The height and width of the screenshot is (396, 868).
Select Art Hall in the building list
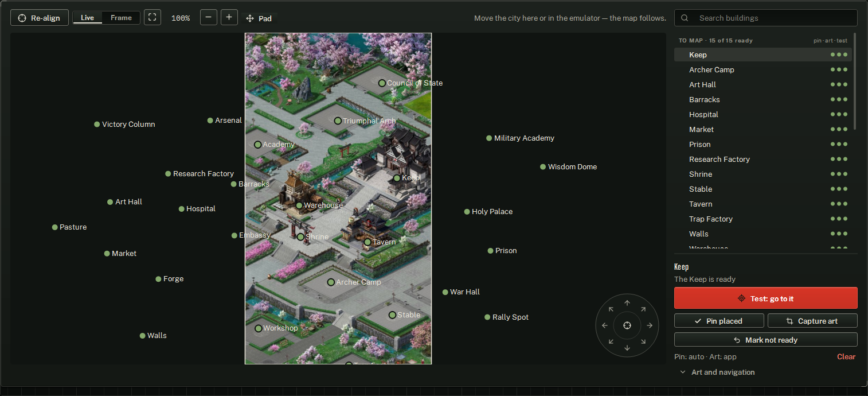[x=763, y=84]
